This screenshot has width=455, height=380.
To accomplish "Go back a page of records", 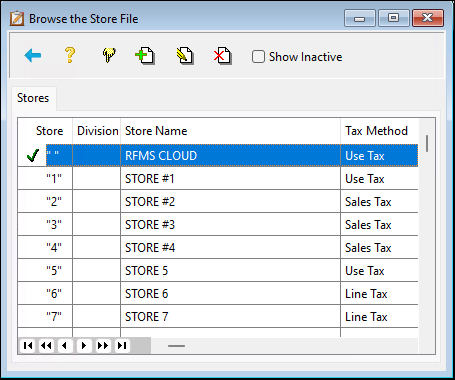I will click(46, 345).
